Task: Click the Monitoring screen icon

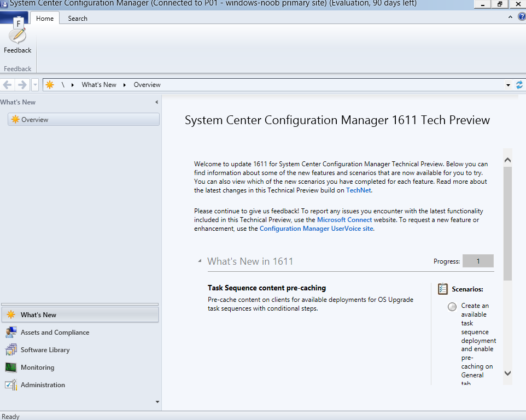Action: [x=11, y=367]
